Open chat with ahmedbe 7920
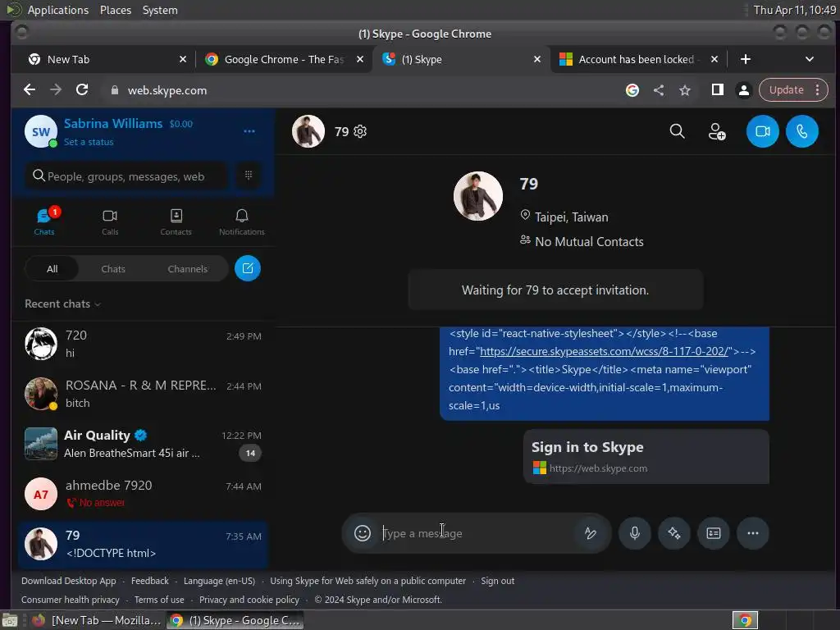This screenshot has height=630, width=840. (143, 493)
